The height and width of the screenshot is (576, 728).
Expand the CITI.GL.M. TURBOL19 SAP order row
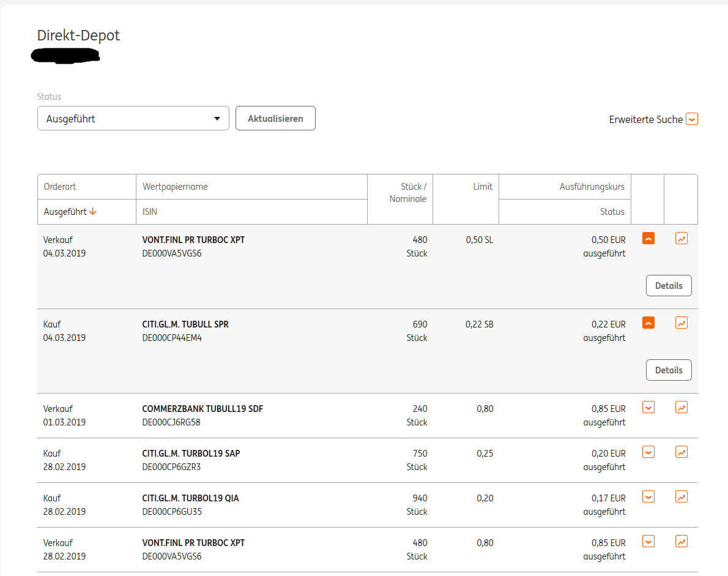tap(648, 452)
